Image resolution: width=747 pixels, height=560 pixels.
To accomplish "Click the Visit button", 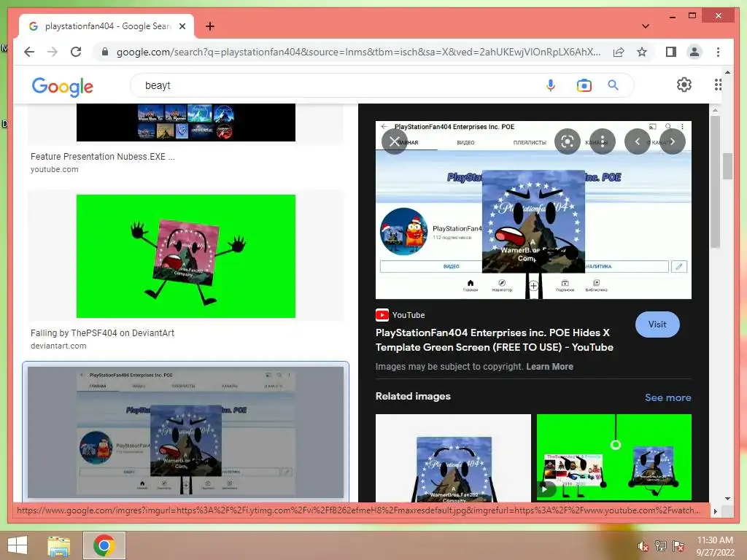I will pos(657,324).
